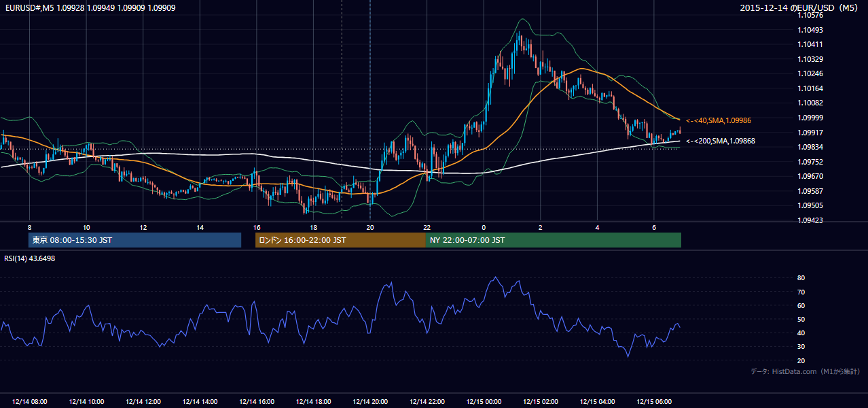Click RSI scale level 40
Viewport: 868px width, 408px height.
point(801,333)
